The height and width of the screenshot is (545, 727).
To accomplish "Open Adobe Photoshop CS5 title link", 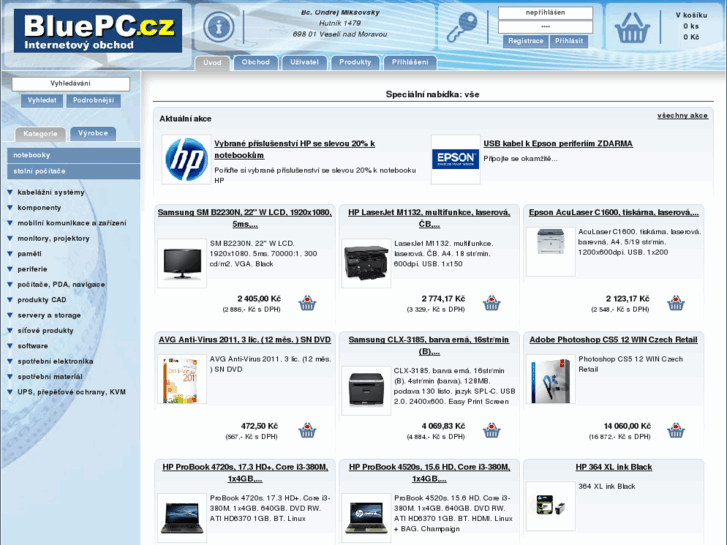I will point(613,340).
